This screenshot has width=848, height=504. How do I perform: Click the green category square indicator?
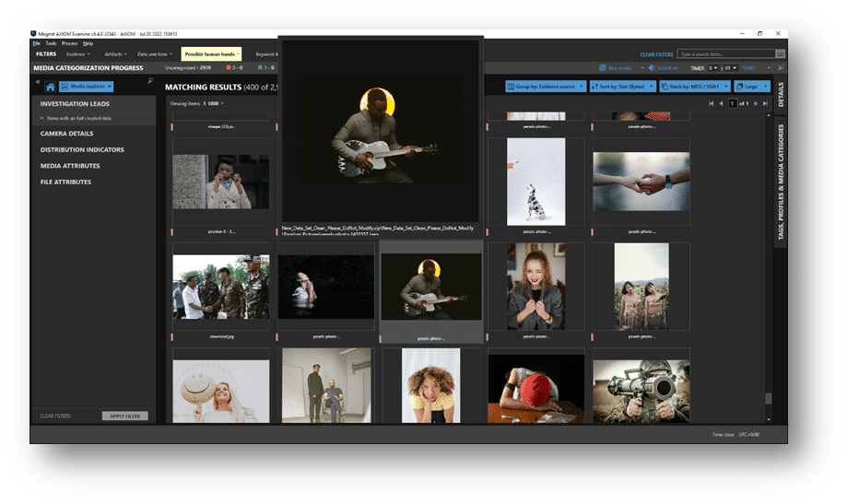tap(260, 68)
